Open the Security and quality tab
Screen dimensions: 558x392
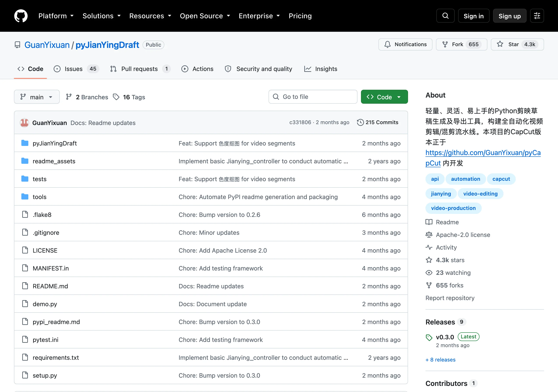pos(259,69)
